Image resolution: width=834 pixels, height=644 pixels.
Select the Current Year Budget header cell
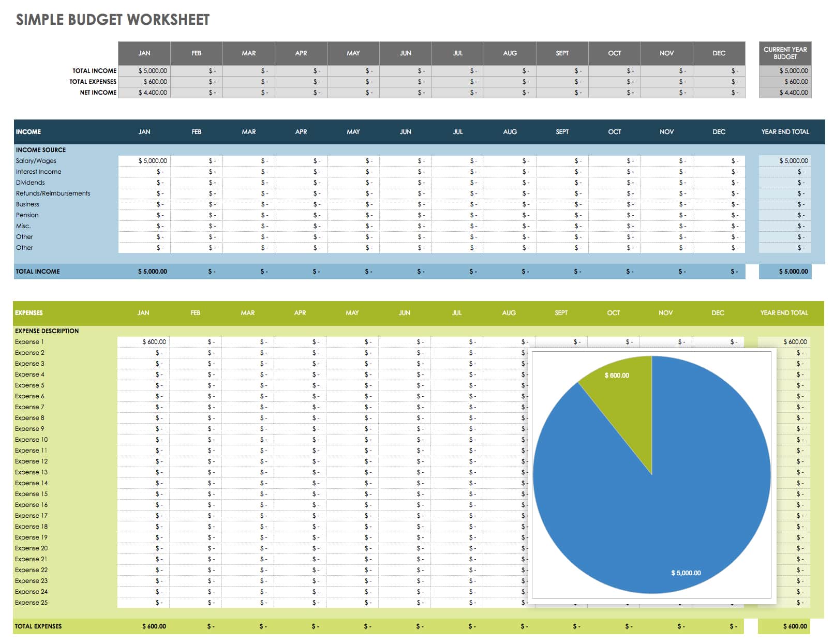pyautogui.click(x=785, y=53)
